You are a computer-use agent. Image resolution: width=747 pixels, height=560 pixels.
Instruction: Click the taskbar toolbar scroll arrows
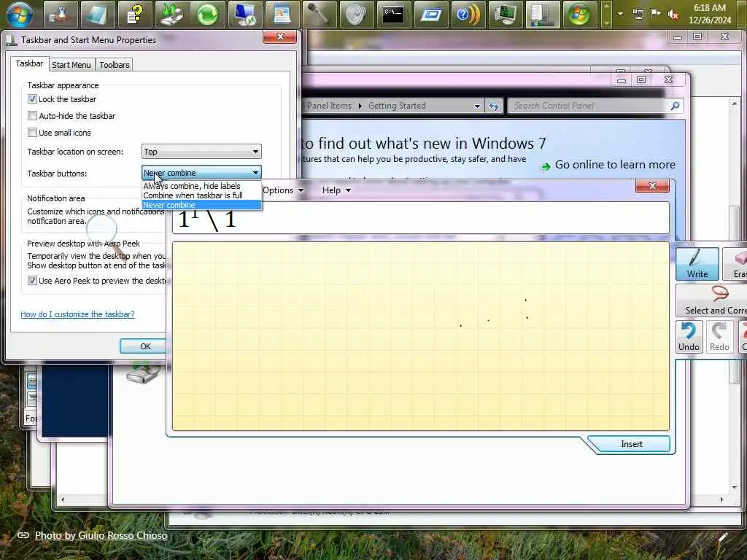(x=606, y=13)
